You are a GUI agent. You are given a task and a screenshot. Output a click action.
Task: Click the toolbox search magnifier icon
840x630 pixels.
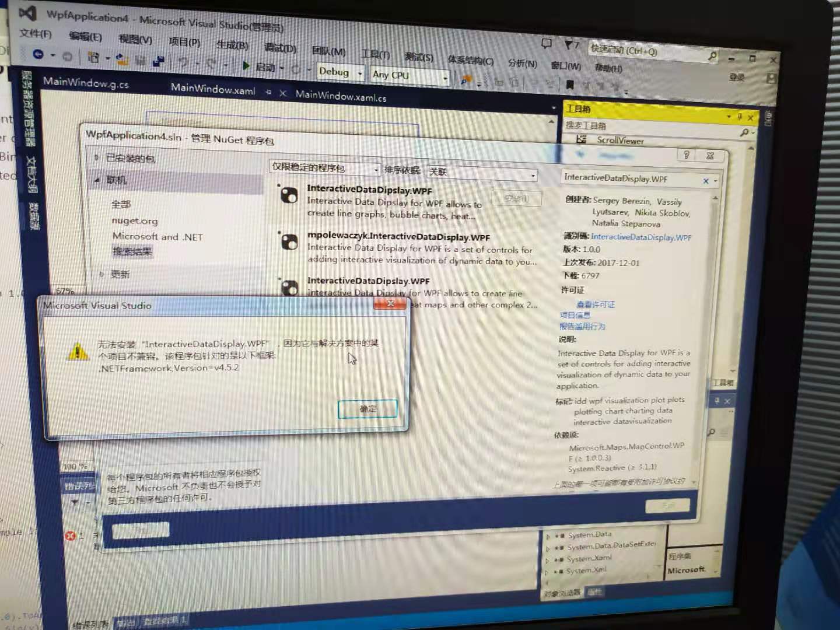pyautogui.click(x=745, y=132)
